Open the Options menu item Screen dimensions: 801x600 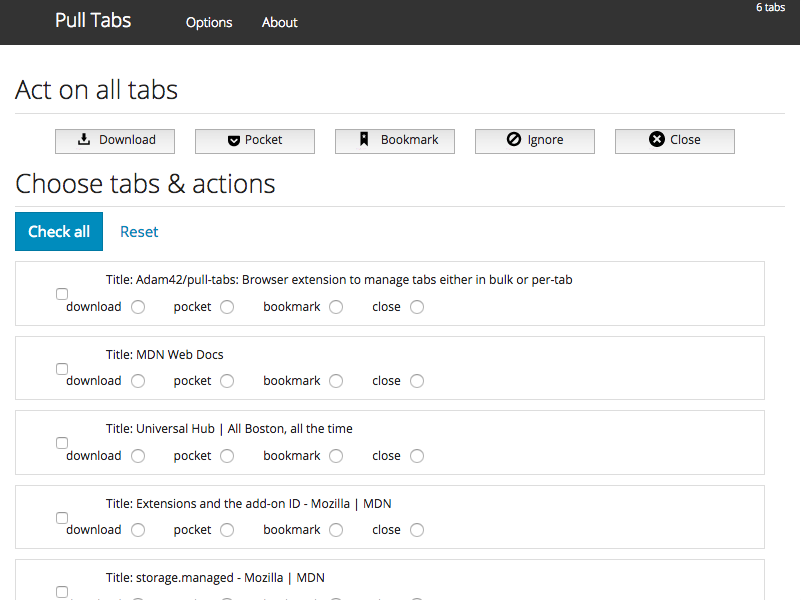pos(209,22)
